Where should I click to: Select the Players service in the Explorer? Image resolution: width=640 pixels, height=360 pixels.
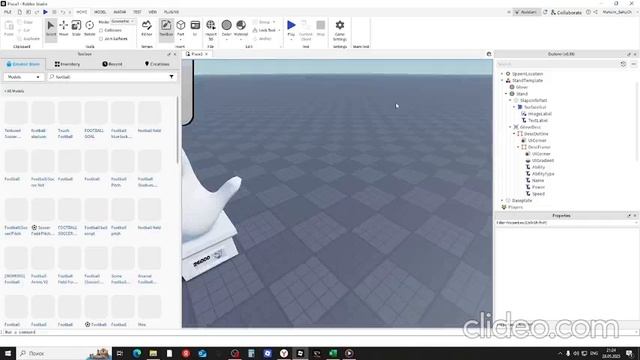[x=515, y=207]
